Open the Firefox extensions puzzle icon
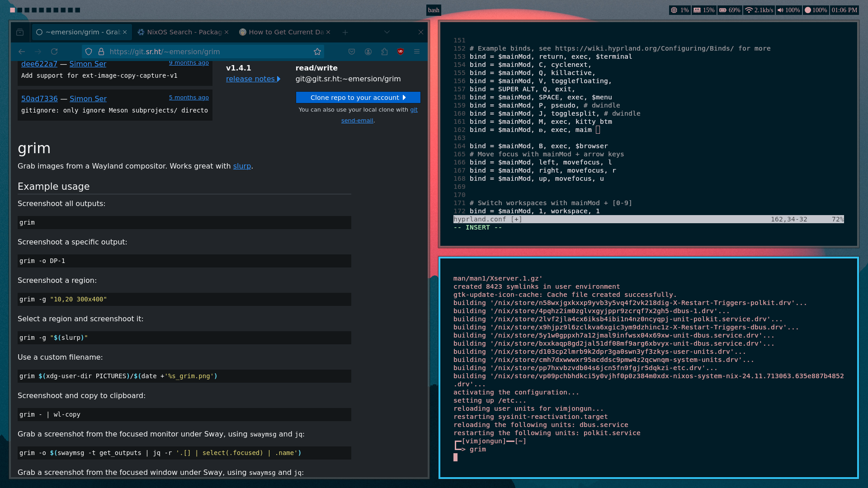This screenshot has height=488, width=868. point(384,52)
